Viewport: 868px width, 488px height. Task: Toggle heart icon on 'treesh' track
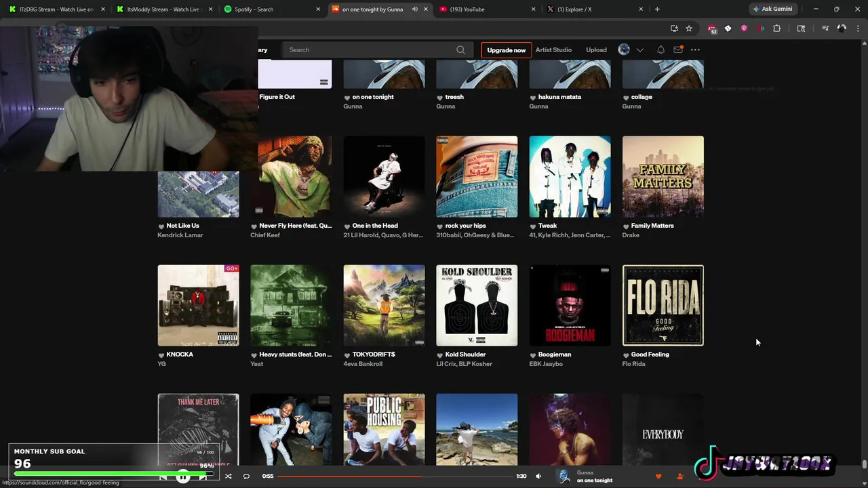pyautogui.click(x=440, y=98)
